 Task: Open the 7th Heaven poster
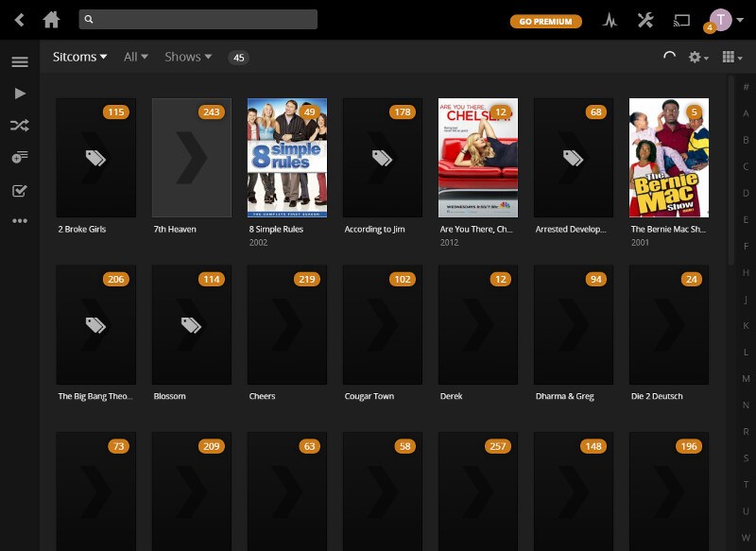click(x=192, y=158)
